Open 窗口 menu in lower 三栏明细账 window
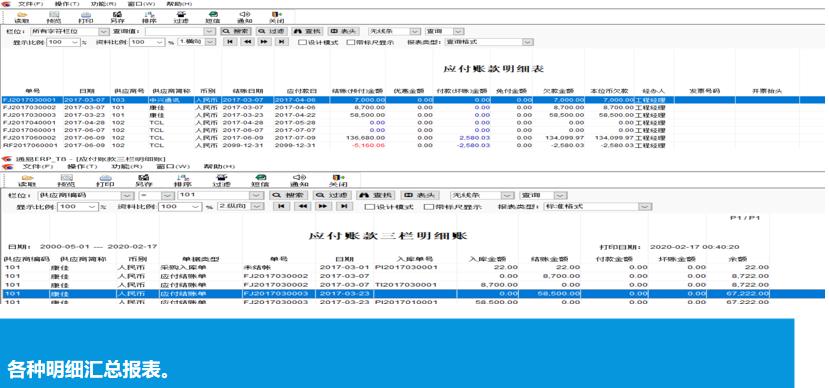829x388 pixels. tap(172, 167)
